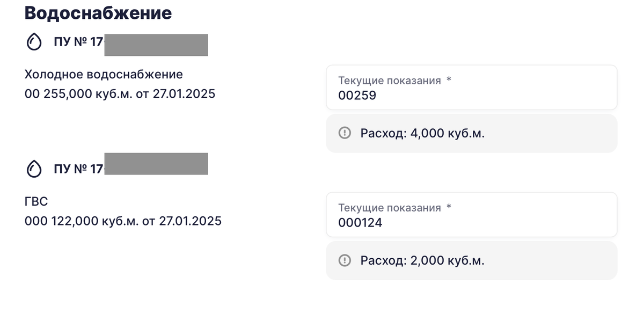644x313 pixels.
Task: Focus the current readings field showing 000124
Action: tap(472, 215)
